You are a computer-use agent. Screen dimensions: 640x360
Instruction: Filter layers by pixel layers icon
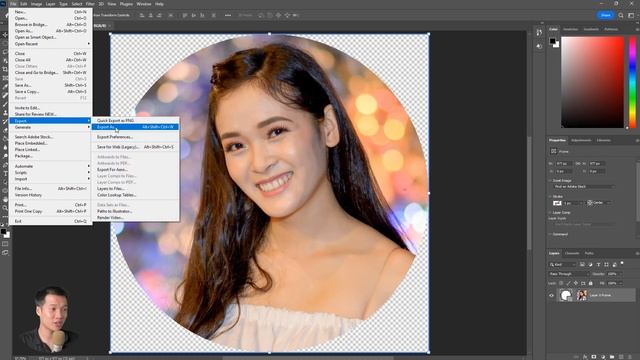[x=582, y=264]
